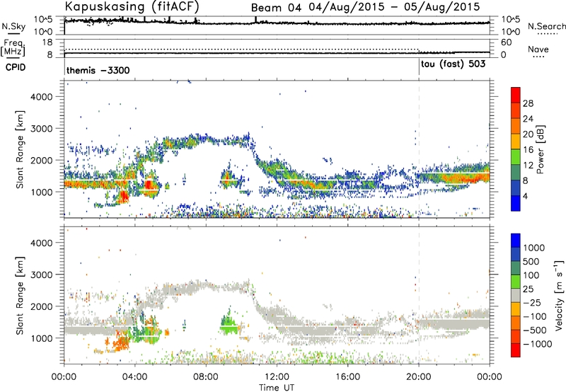Click the 4000 km tick in power panel
This screenshot has width=566, height=392.
[42, 97]
